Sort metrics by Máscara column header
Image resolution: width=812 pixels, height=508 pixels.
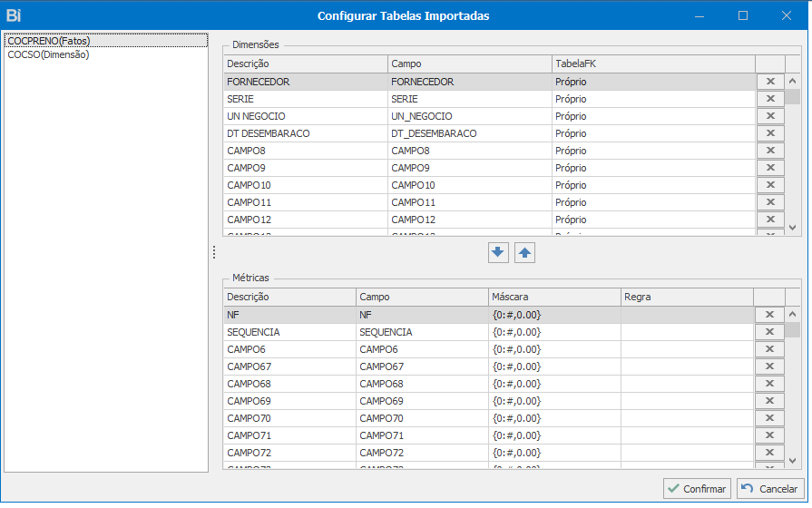(553, 298)
